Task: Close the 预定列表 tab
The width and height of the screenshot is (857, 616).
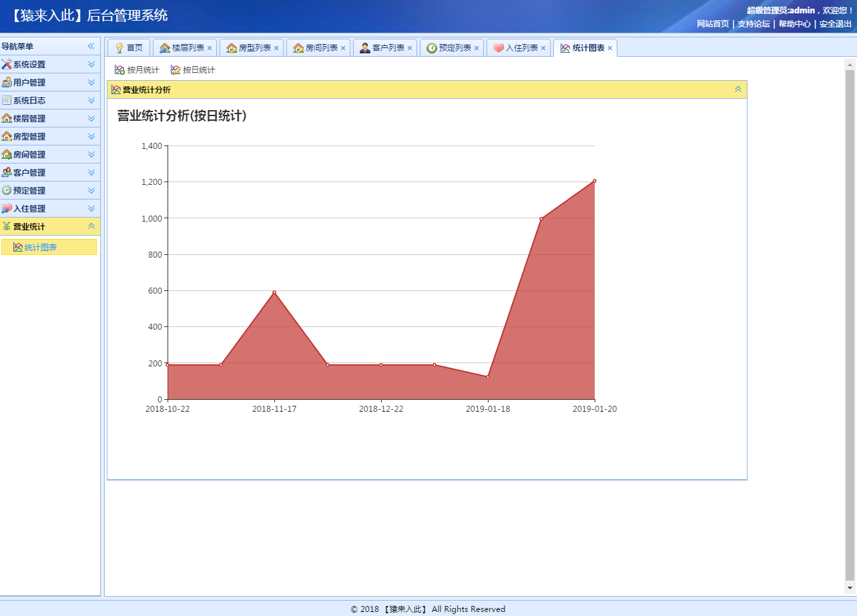Action: [477, 48]
